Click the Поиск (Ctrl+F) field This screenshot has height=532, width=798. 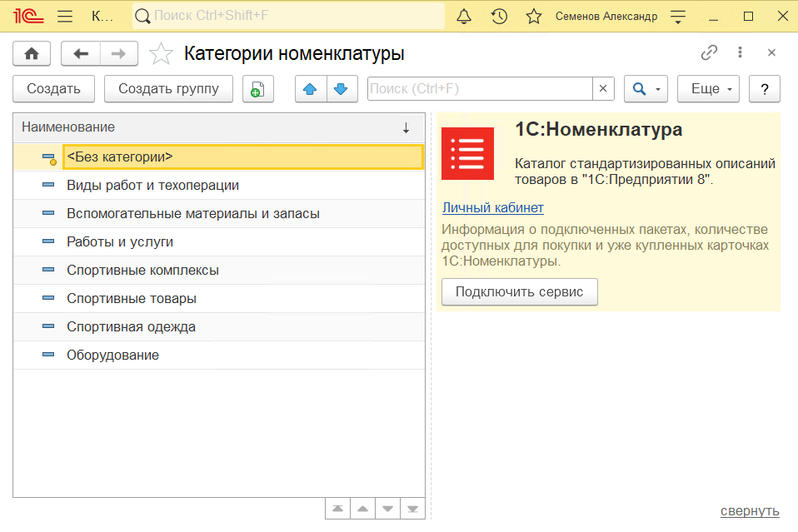480,89
